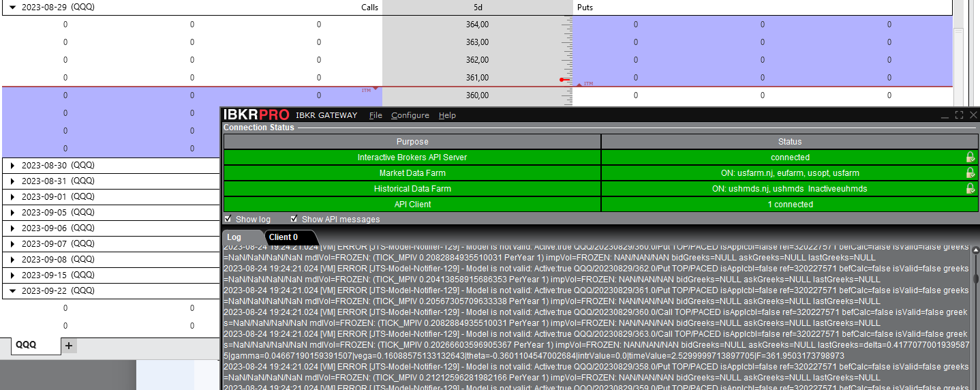Click the 5d header above the strikes
Image resolution: width=980 pixels, height=390 pixels.
[x=478, y=7]
